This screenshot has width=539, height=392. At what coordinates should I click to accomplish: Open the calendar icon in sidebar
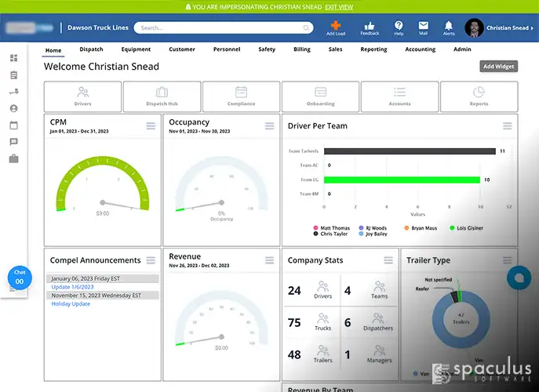coord(14,125)
